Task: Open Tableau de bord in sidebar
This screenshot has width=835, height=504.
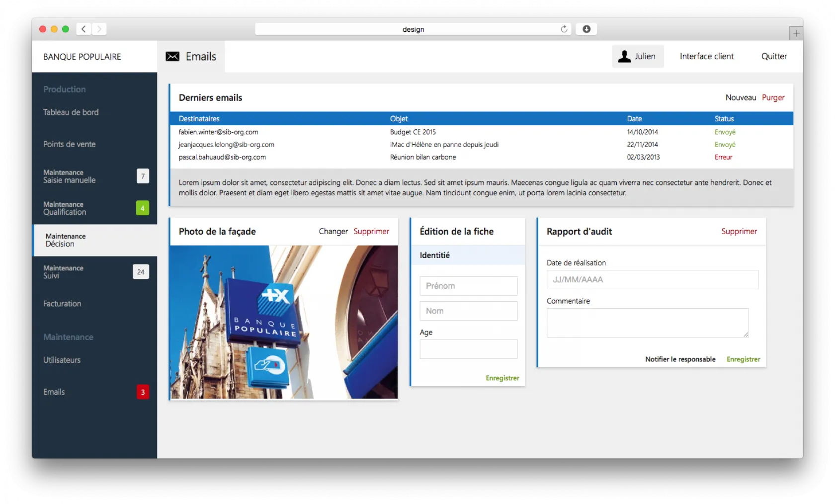Action: 71,112
